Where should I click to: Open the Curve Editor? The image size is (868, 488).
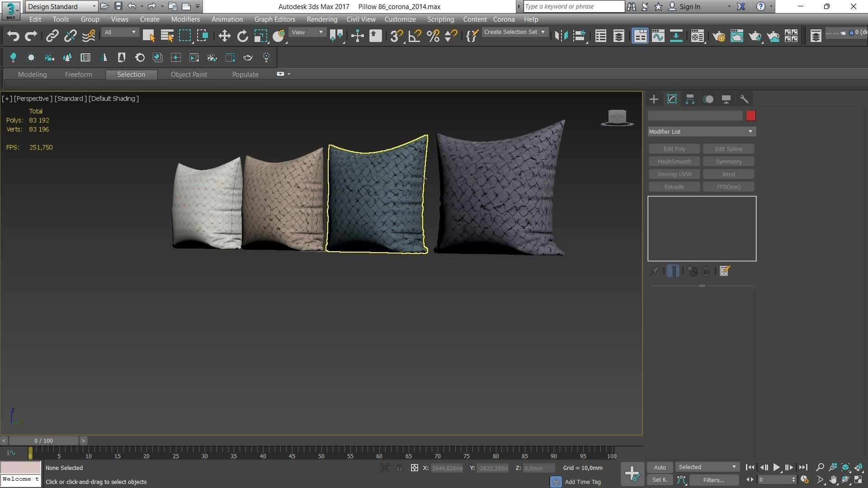pos(658,36)
